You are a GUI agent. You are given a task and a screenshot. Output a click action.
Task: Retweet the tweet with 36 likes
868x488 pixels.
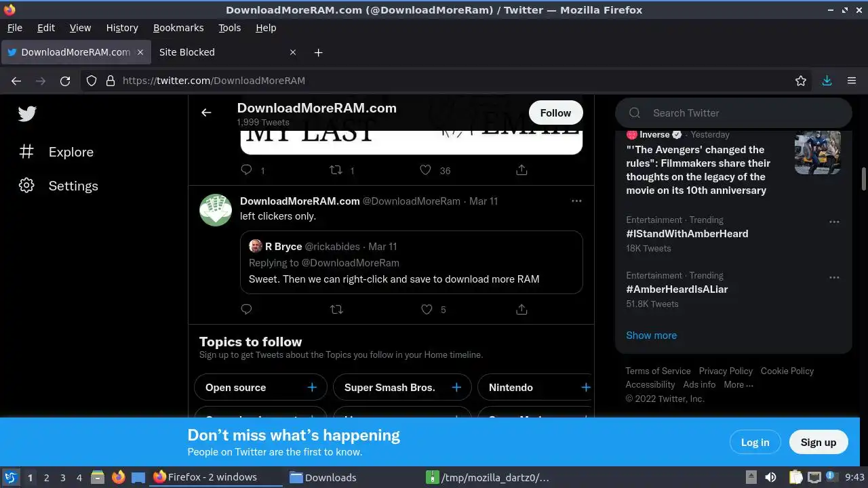tap(336, 170)
